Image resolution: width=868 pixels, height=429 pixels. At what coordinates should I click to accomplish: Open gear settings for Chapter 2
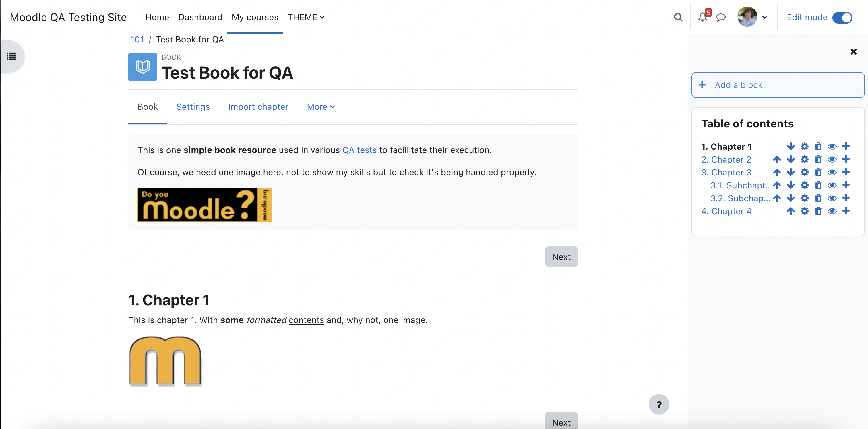click(804, 159)
